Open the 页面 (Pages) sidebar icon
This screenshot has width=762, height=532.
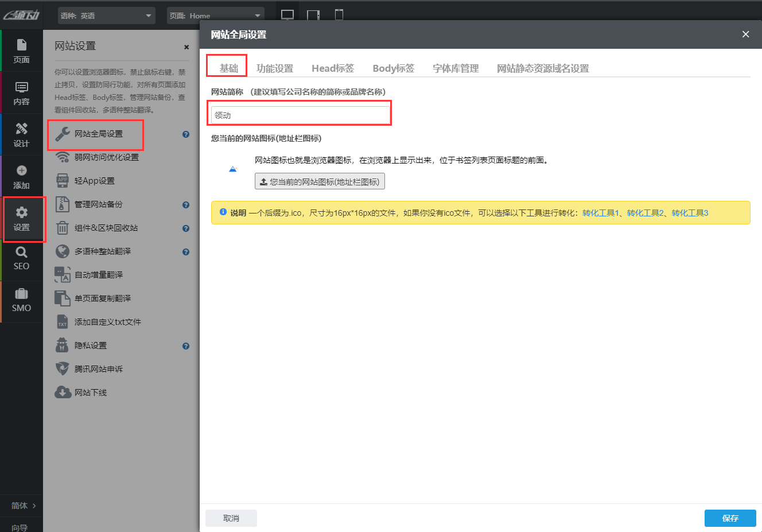pyautogui.click(x=21, y=51)
